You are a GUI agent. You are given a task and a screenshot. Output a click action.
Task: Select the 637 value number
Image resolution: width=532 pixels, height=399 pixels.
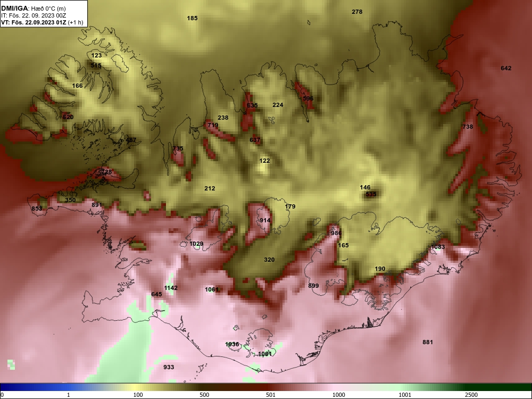coord(255,140)
